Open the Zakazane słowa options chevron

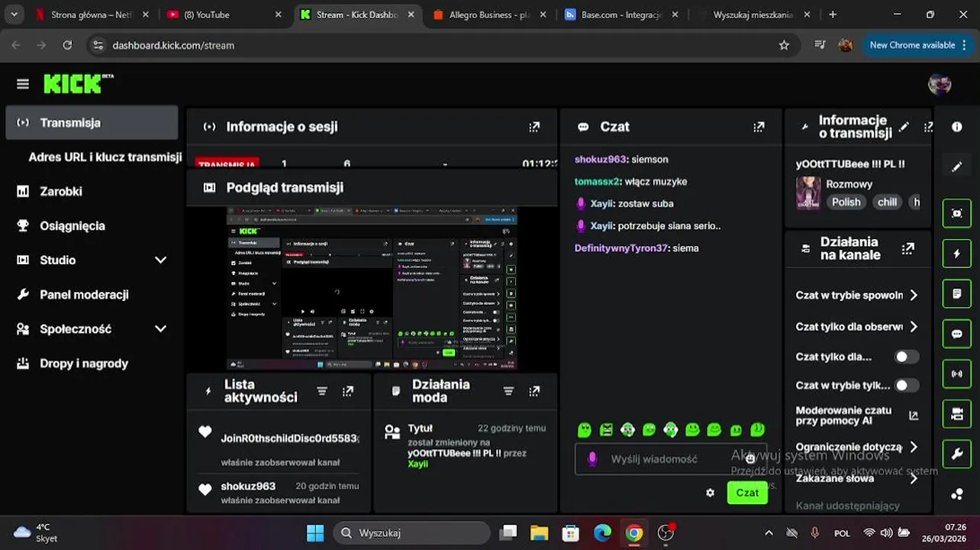tap(914, 478)
